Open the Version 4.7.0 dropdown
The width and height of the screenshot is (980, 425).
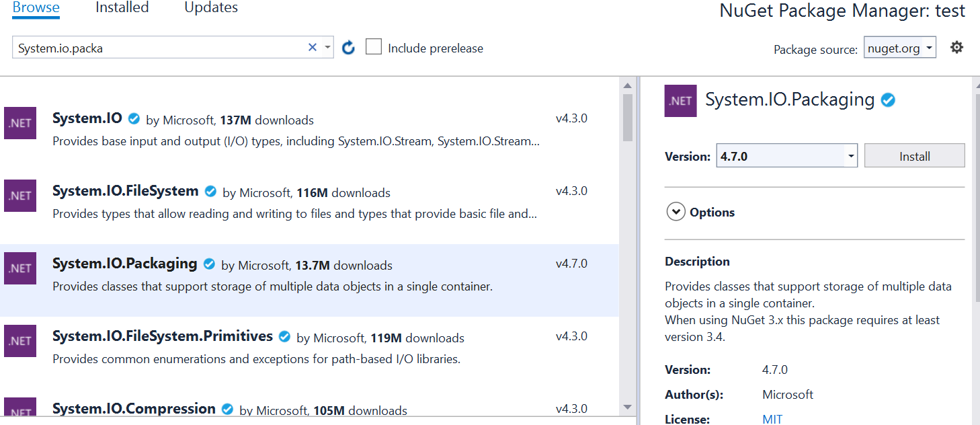click(851, 156)
